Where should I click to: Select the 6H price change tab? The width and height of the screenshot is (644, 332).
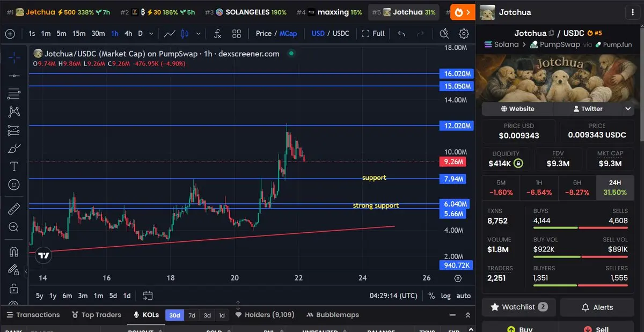[577, 188]
